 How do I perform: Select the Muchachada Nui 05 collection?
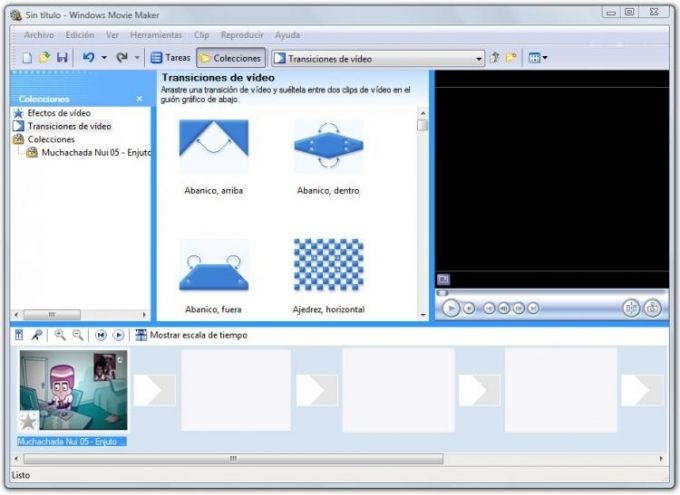click(89, 153)
